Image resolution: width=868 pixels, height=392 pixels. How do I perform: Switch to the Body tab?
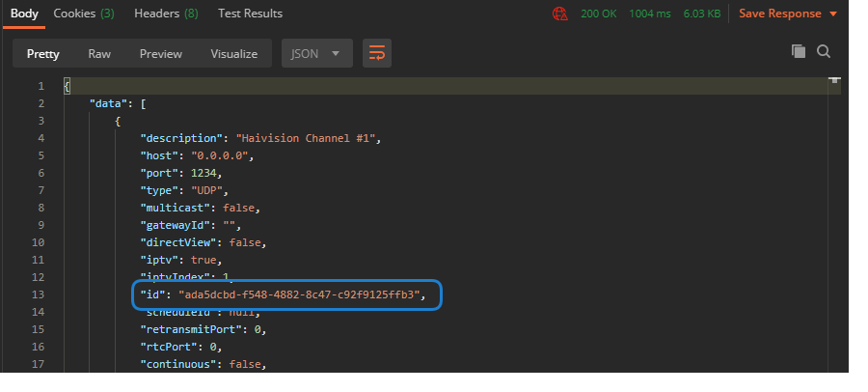24,14
